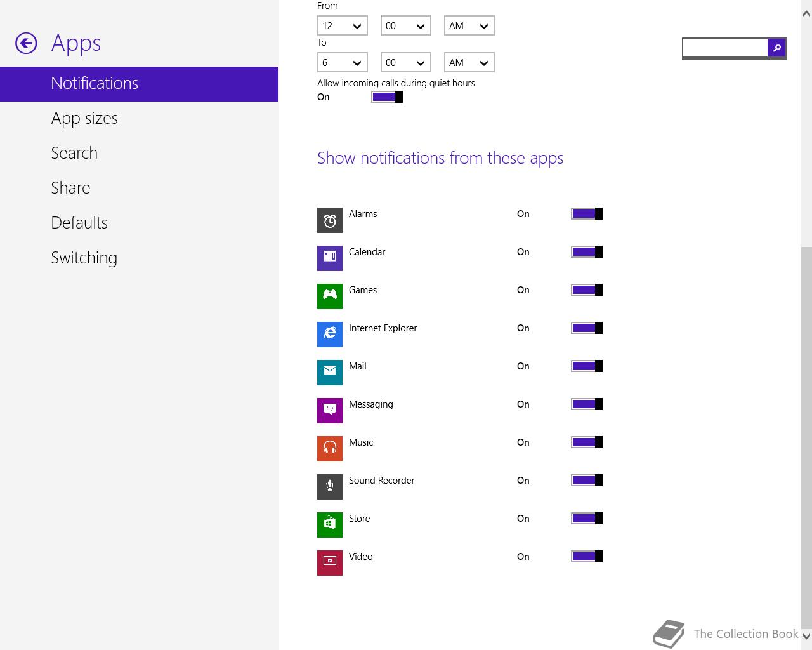Turn off Alarms notifications
Image resolution: width=812 pixels, height=650 pixels.
click(587, 214)
